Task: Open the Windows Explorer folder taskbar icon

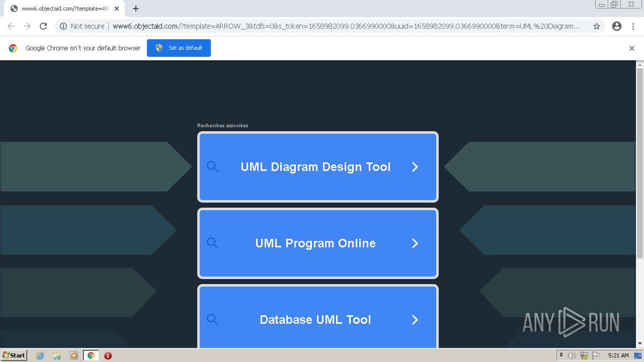Action: click(x=57, y=355)
